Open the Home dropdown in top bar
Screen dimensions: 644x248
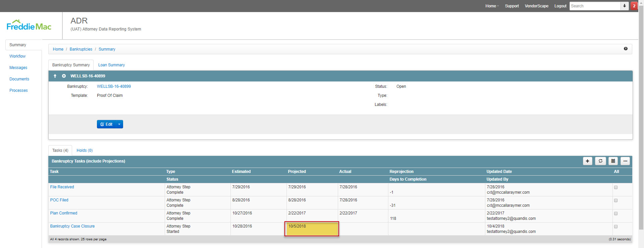492,6
